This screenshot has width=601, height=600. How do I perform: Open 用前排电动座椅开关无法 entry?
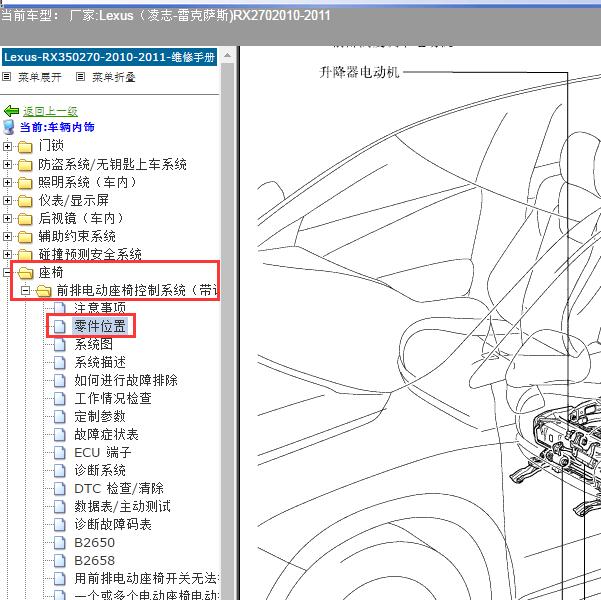point(146,578)
